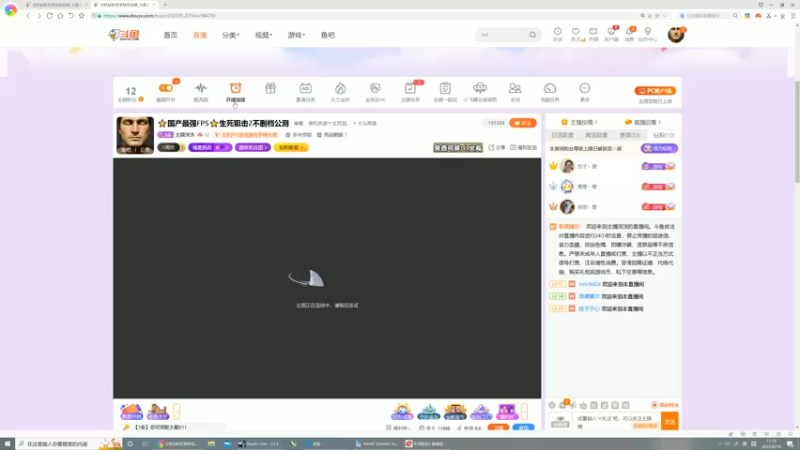Click the purple 成为钻粉 button
Screen dimensions: 800x450
click(659, 148)
